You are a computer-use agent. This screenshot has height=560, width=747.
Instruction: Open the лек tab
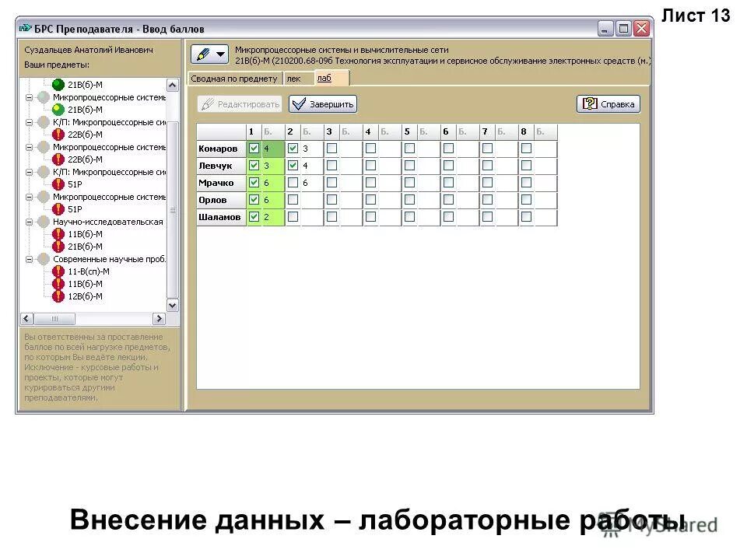click(x=294, y=79)
